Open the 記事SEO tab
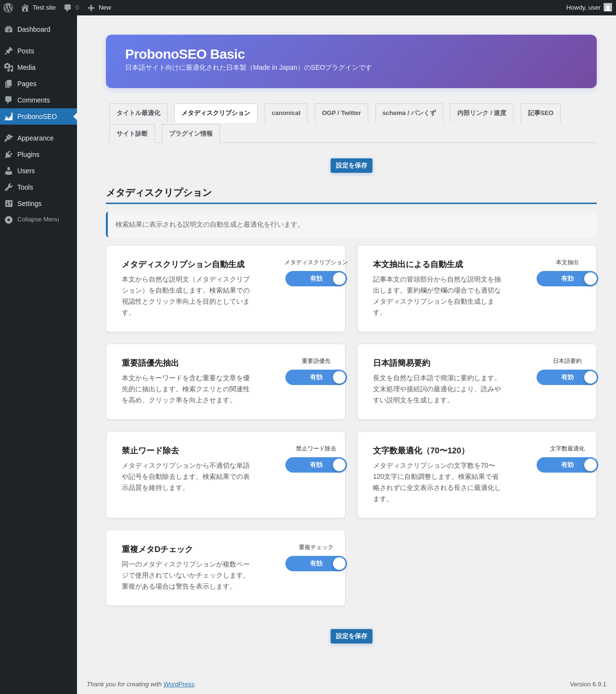The height and width of the screenshot is (694, 616). (540, 113)
